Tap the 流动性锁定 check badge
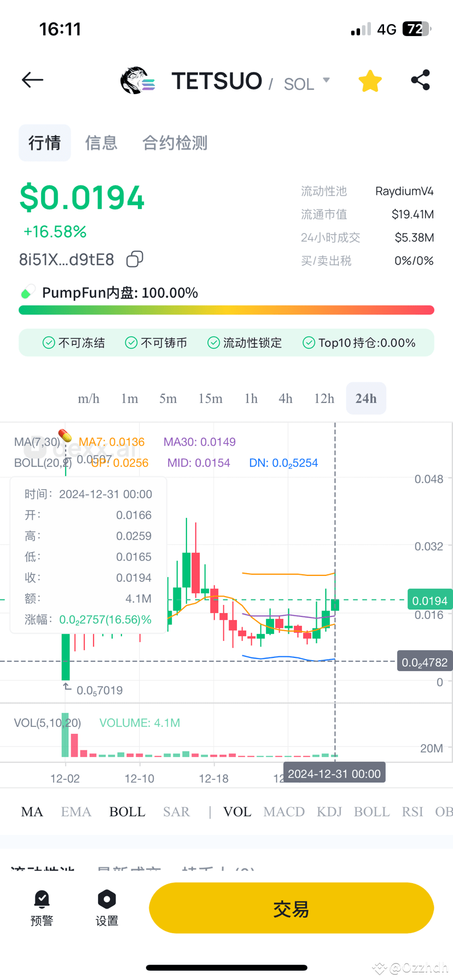The width and height of the screenshot is (453, 980). point(245,343)
